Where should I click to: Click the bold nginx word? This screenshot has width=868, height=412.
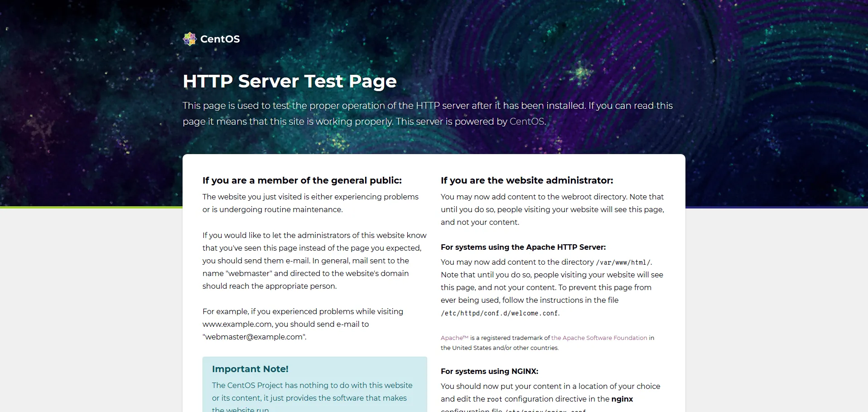[x=622, y=399]
